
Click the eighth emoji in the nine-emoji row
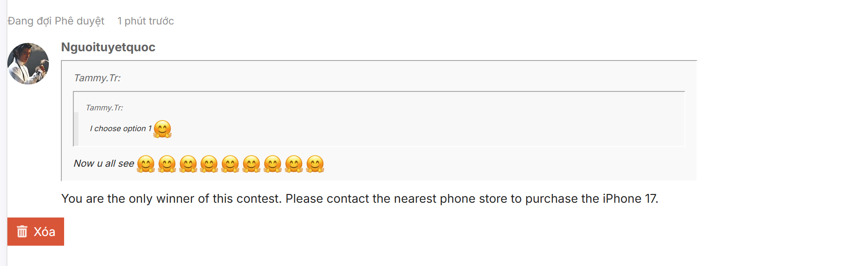pos(294,164)
